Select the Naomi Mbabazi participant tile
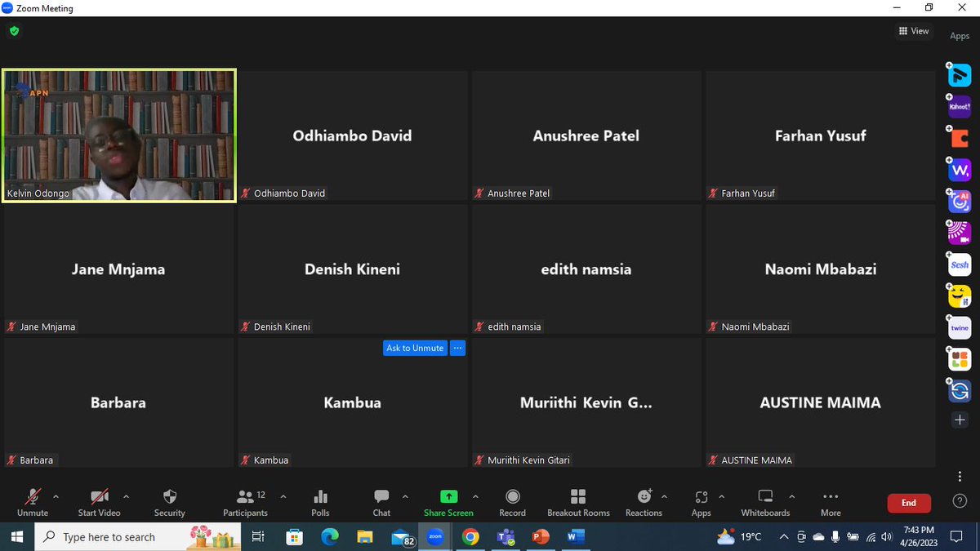 coord(820,269)
